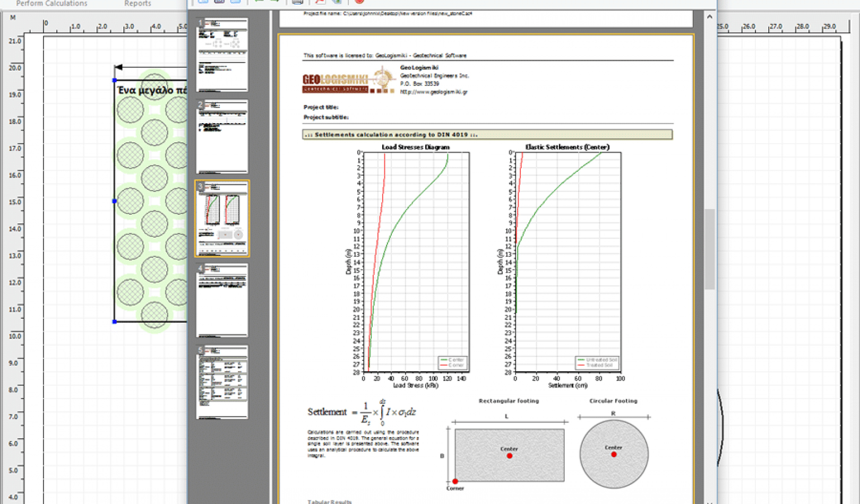The height and width of the screenshot is (504, 860).
Task: Select page 3 thumbnail in the sidebar
Action: pyautogui.click(x=221, y=219)
